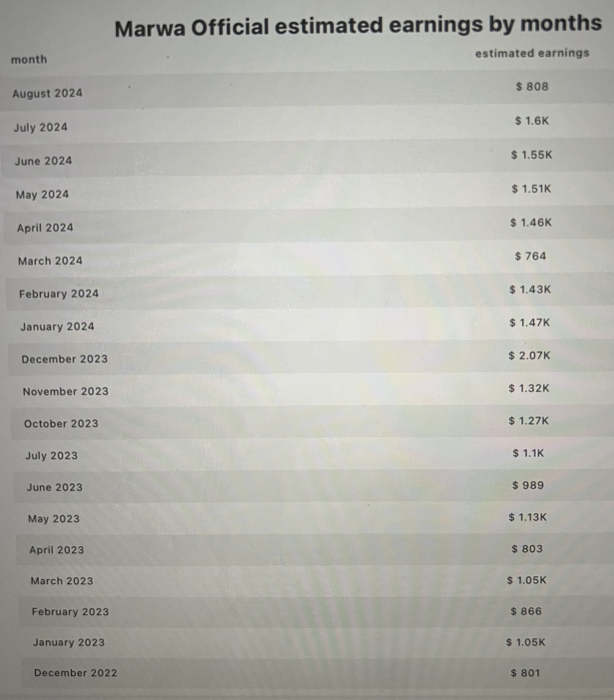The height and width of the screenshot is (700, 614).
Task: Click the $ 808 earnings value
Action: pos(532,87)
